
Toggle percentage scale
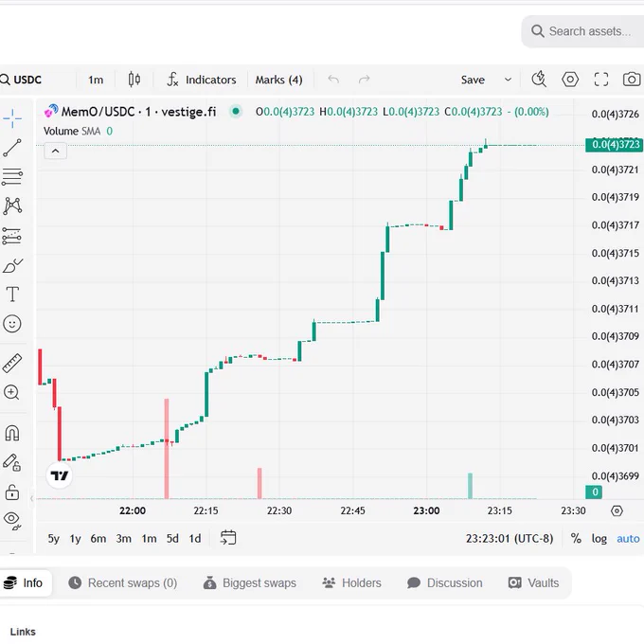pos(576,539)
